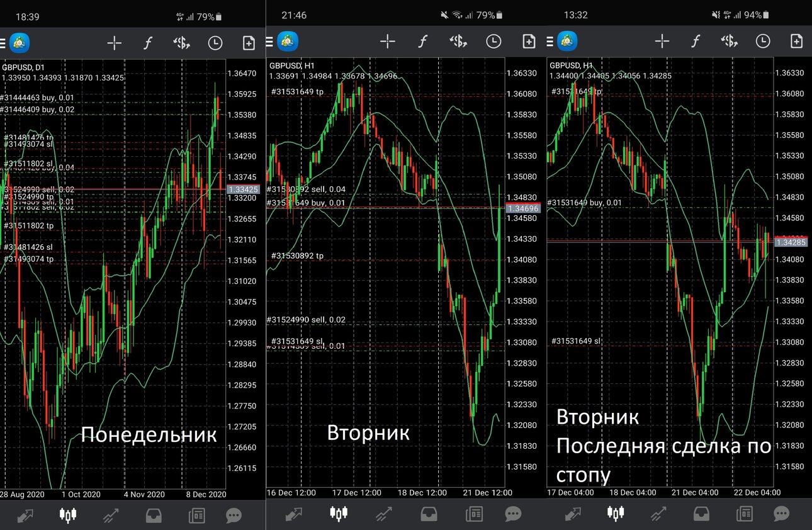
Task: Select '#31531649 buy, 0.01' in the 21:46 chart
Action: (x=306, y=203)
